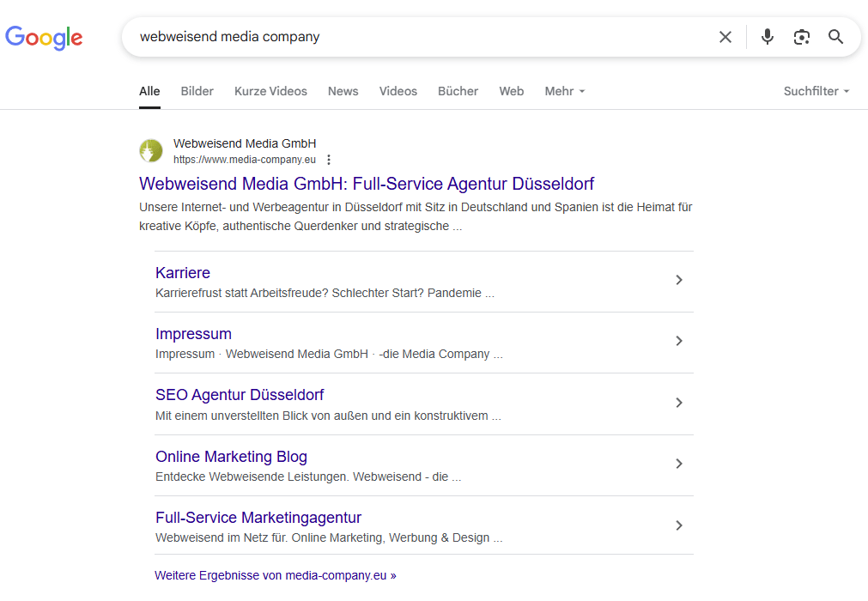Click the chevron in the SEO Agentur Düsseldorf row

(x=679, y=403)
